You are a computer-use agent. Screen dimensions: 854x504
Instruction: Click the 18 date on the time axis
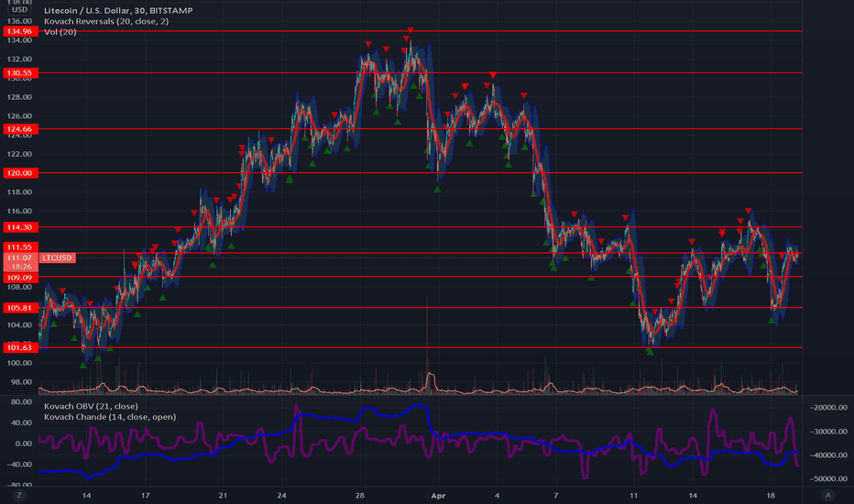(771, 495)
